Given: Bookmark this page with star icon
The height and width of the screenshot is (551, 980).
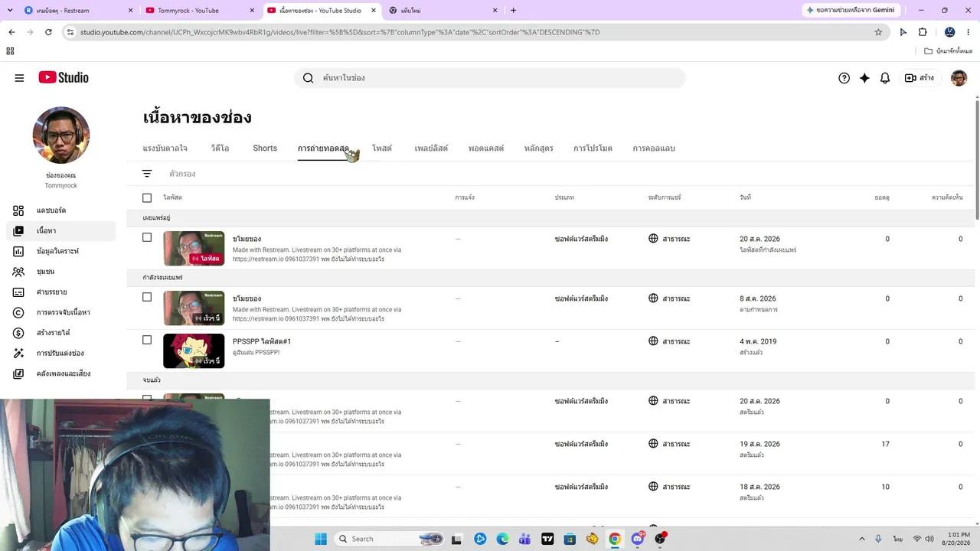Looking at the screenshot, I should 878,32.
